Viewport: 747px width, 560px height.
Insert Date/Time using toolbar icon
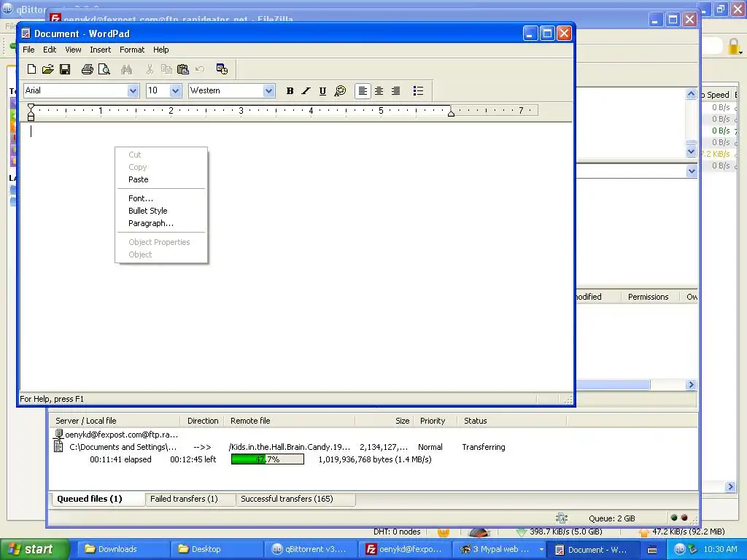click(x=222, y=69)
